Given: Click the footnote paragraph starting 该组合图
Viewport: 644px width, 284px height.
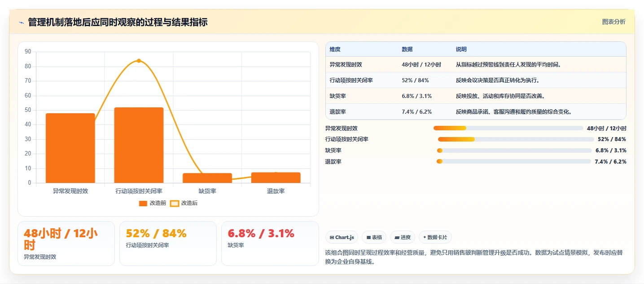Looking at the screenshot, I should click(474, 257).
